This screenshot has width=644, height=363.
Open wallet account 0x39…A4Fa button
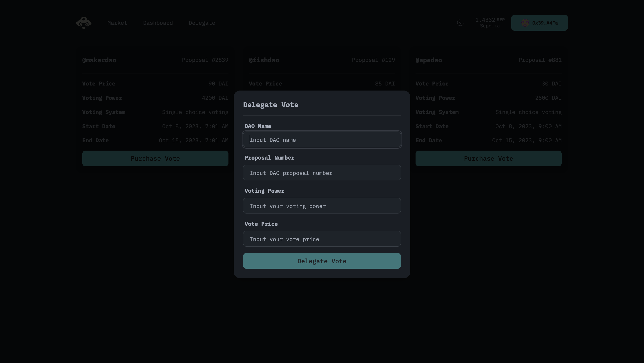(540, 23)
